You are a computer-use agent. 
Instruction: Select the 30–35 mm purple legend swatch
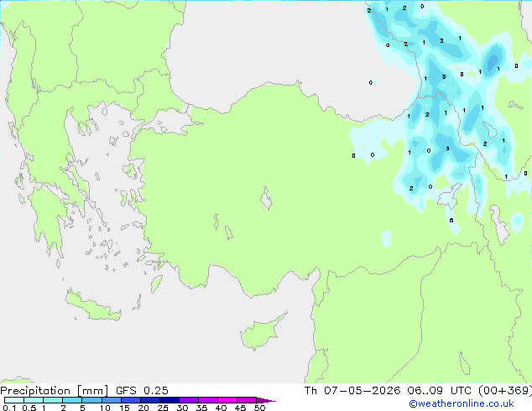pyautogui.click(x=188, y=400)
